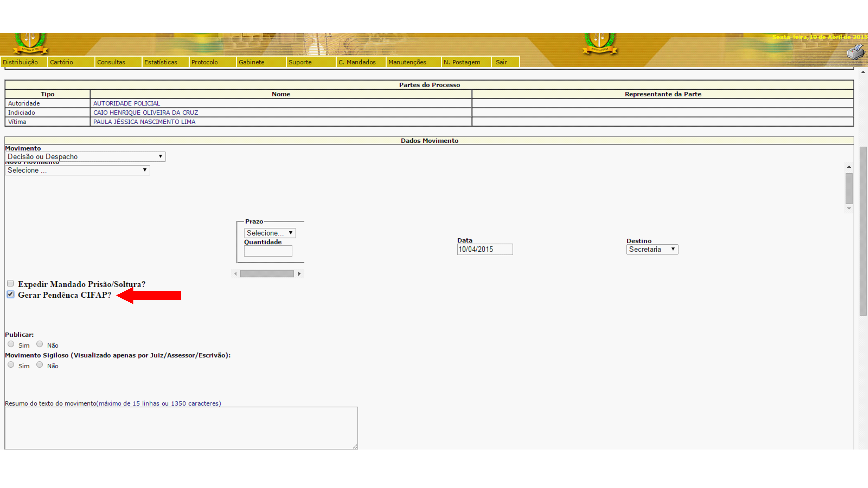The width and height of the screenshot is (868, 488).
Task: Open the Movimento dropdown Decisão ou Despacho
Action: click(x=85, y=156)
